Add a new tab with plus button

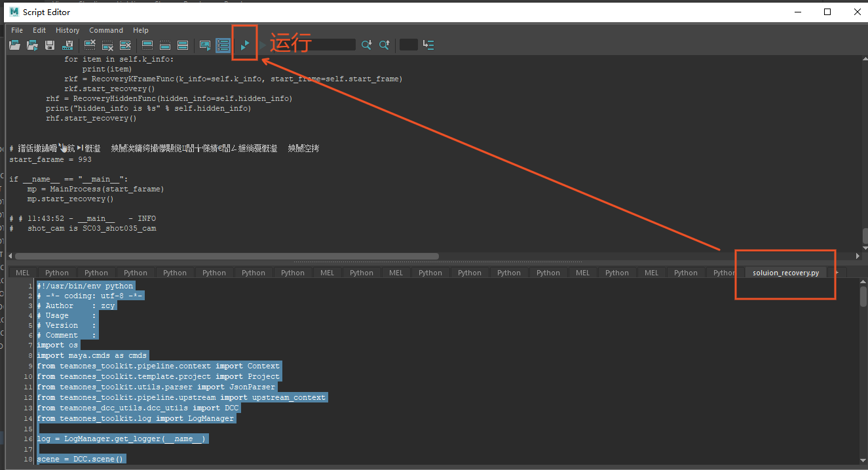837,273
